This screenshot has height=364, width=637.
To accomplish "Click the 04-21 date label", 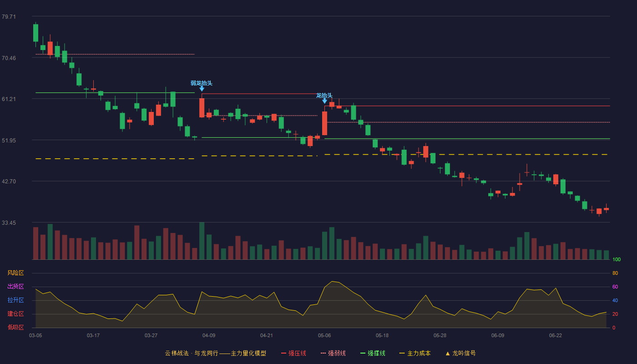I will [x=267, y=335].
